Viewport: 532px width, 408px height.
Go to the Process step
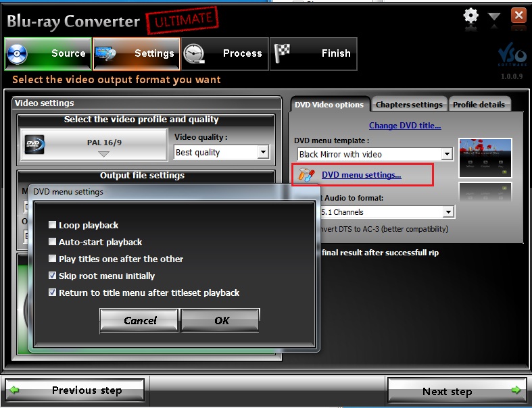pyautogui.click(x=225, y=54)
